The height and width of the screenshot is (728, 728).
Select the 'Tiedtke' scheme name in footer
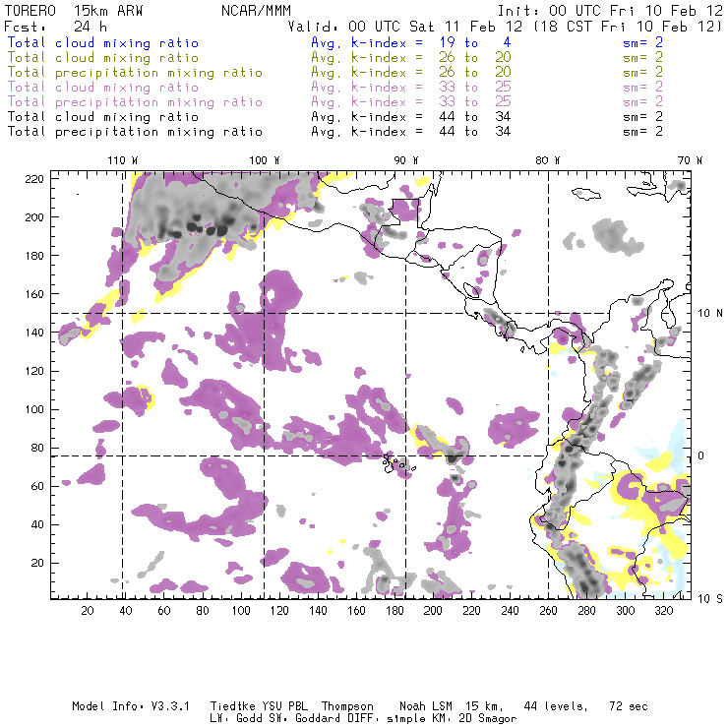[233, 706]
